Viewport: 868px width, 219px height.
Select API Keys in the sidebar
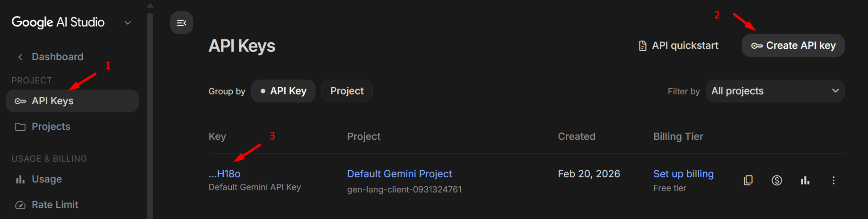point(72,101)
